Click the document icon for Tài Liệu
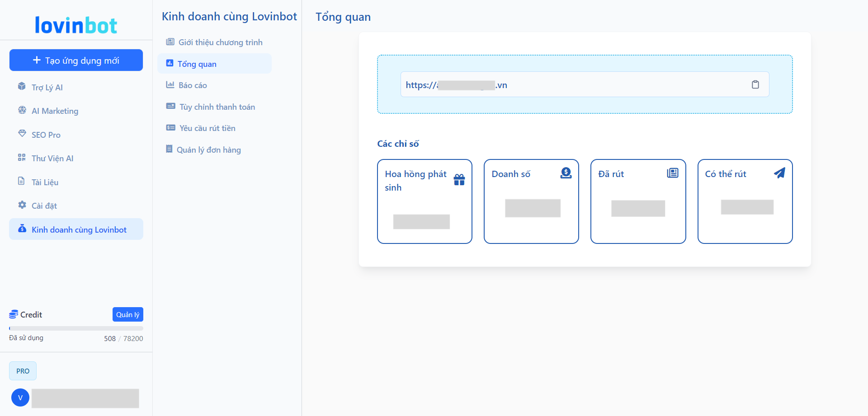This screenshot has width=868, height=416. pyautogui.click(x=21, y=181)
